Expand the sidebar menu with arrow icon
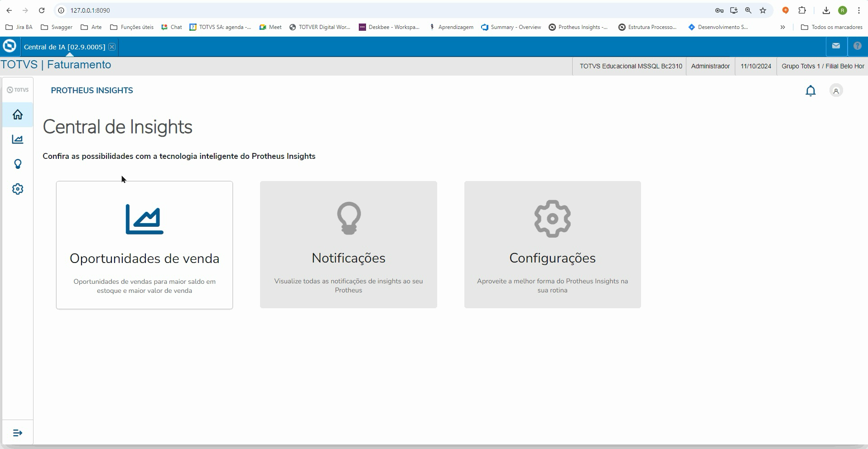The width and height of the screenshot is (868, 449). [x=18, y=433]
